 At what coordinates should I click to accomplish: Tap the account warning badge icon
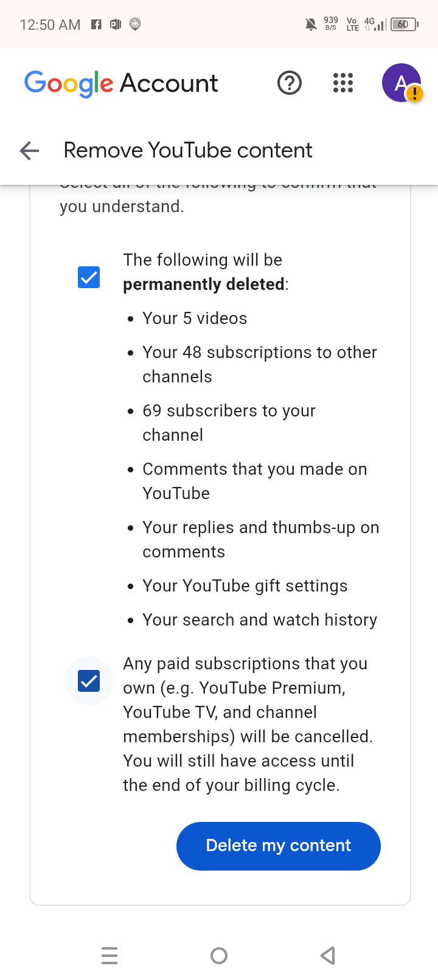point(415,94)
